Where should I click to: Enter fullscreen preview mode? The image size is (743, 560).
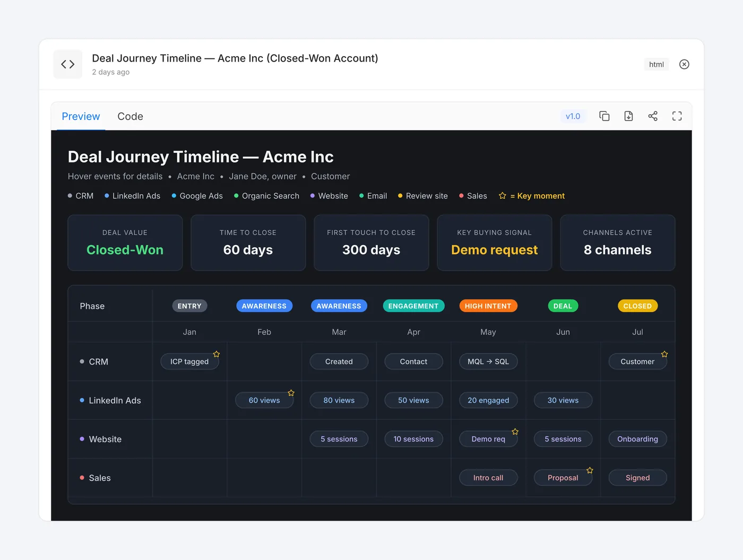coord(677,116)
